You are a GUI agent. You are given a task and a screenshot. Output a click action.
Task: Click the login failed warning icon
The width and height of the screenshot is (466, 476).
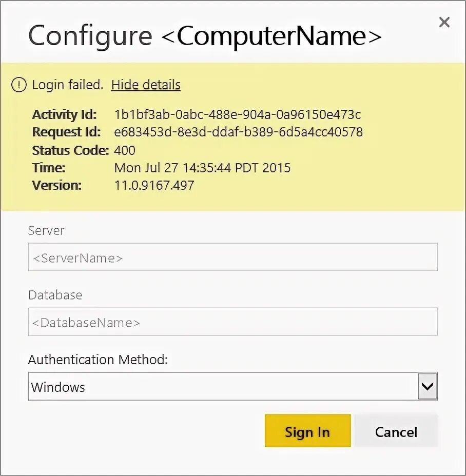(19, 85)
